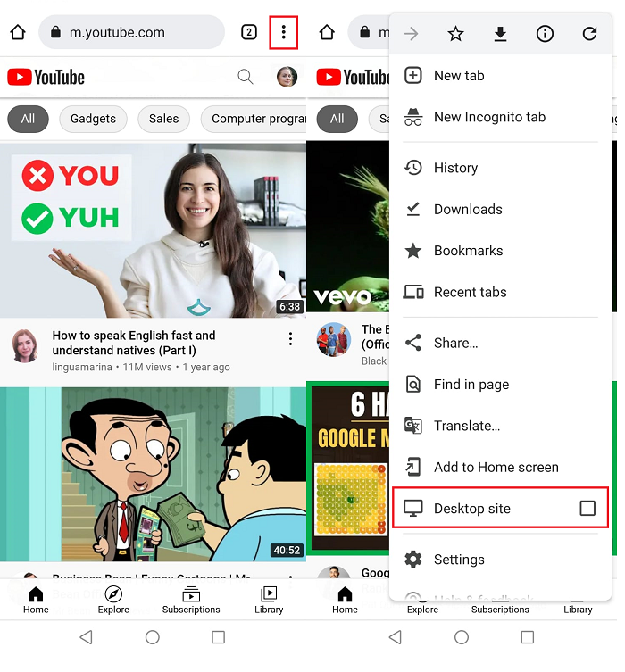Open the account avatar on the YouTube header
The image size is (625, 672).
pos(287,77)
